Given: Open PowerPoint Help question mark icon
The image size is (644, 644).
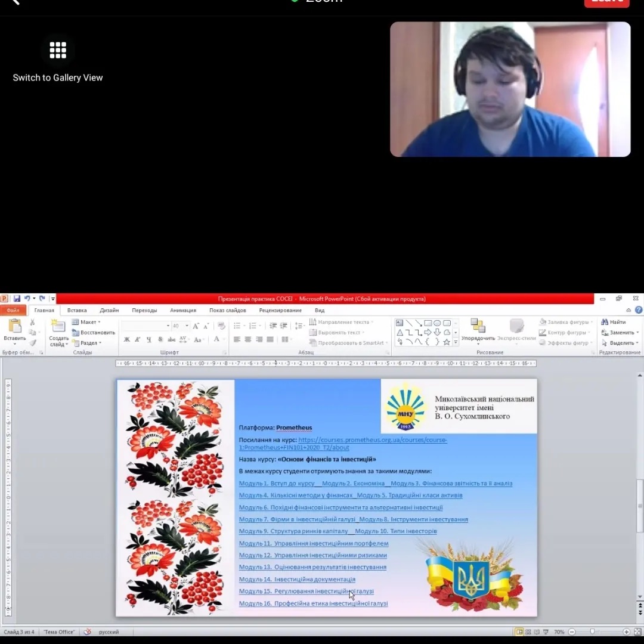Looking at the screenshot, I should tap(639, 310).
